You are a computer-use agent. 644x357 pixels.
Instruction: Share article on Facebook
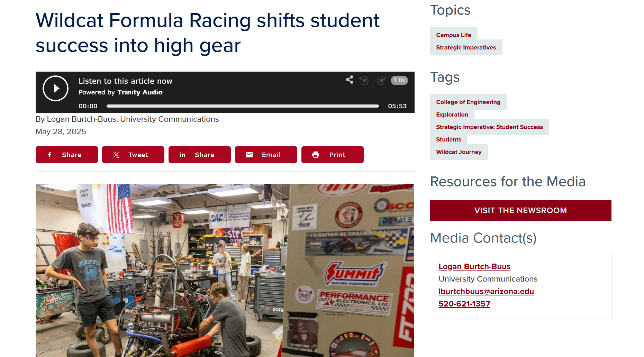(67, 155)
